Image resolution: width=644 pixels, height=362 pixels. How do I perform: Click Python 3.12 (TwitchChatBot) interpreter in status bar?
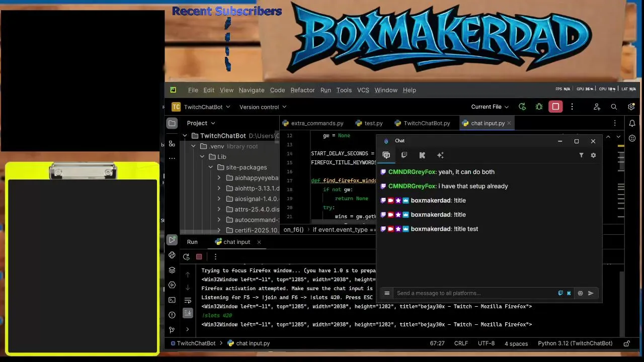(x=575, y=343)
